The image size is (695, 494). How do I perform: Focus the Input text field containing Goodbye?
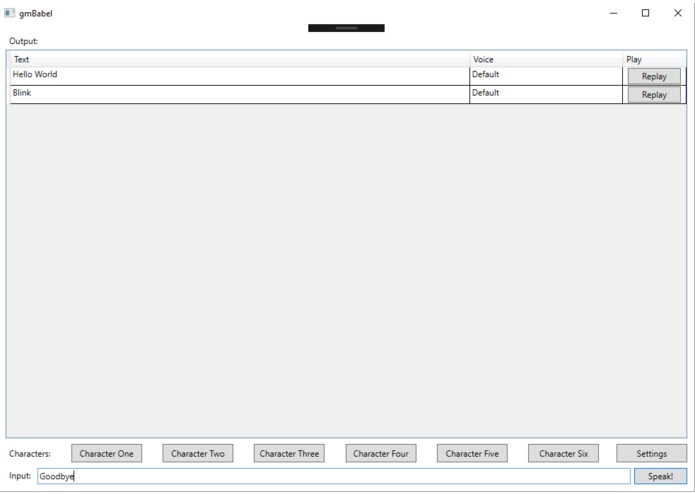point(334,476)
